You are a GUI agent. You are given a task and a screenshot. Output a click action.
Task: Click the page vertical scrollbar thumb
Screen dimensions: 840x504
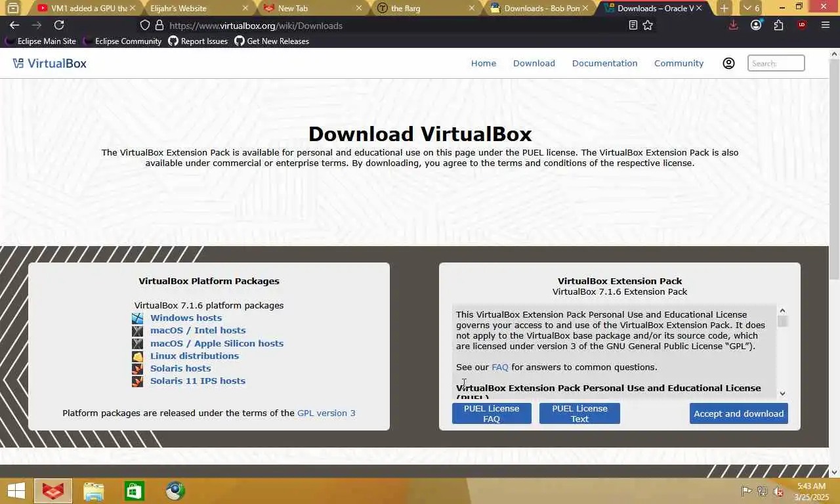coord(834,169)
